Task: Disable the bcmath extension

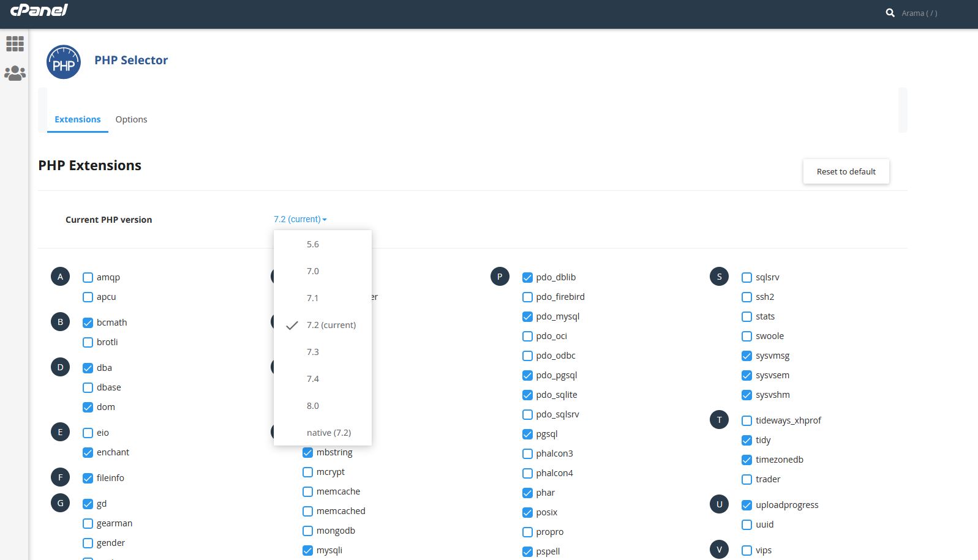Action: pos(88,323)
